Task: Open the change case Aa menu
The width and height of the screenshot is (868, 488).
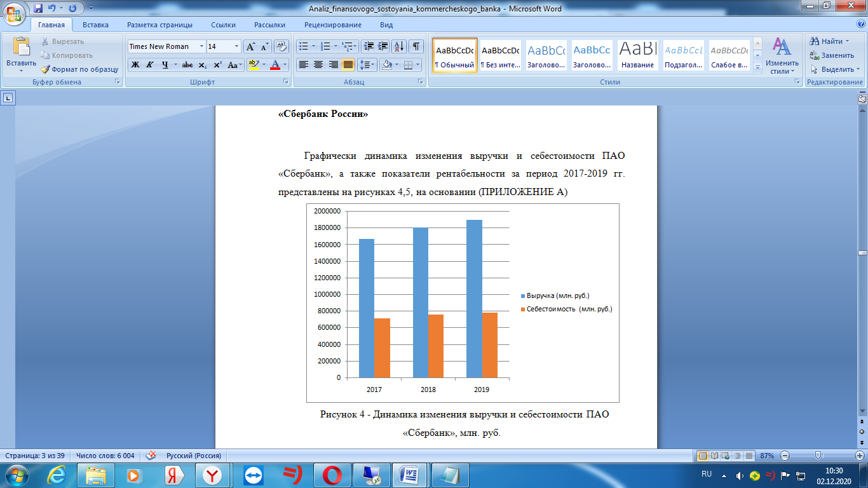Action: pyautogui.click(x=234, y=65)
